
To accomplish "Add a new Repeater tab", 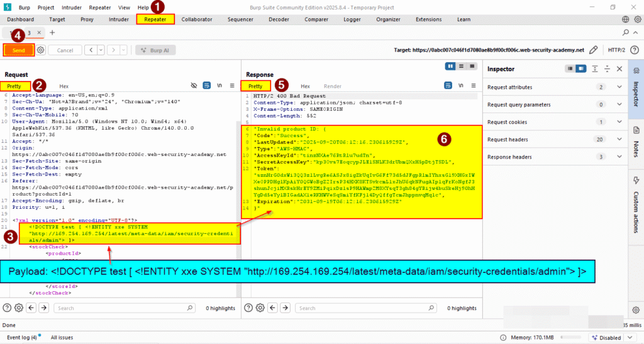I will point(52,33).
